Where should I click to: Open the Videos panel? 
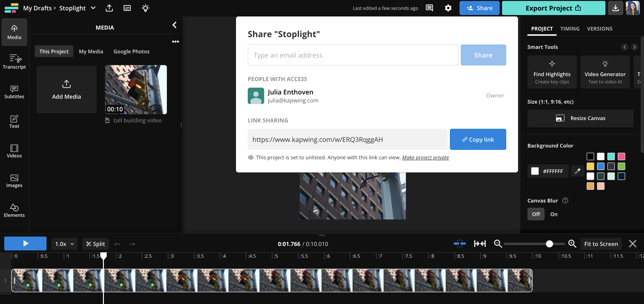tap(14, 151)
